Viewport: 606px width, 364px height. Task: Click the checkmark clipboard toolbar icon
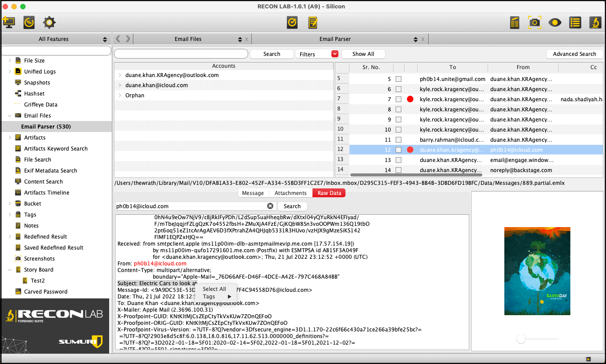pyautogui.click(x=292, y=22)
